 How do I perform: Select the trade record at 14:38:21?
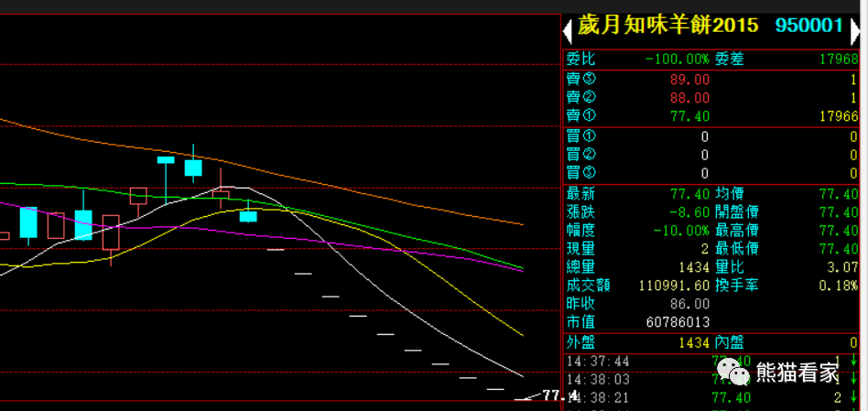coord(712,397)
